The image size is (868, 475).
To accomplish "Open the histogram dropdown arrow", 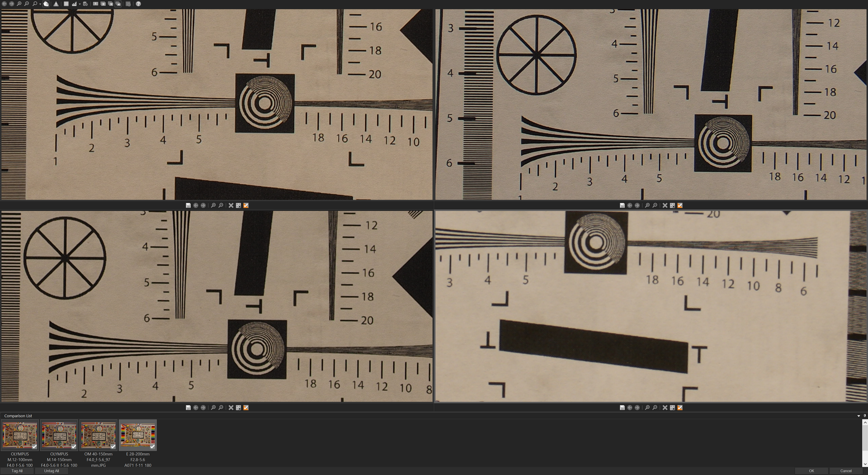I will 80,4.
